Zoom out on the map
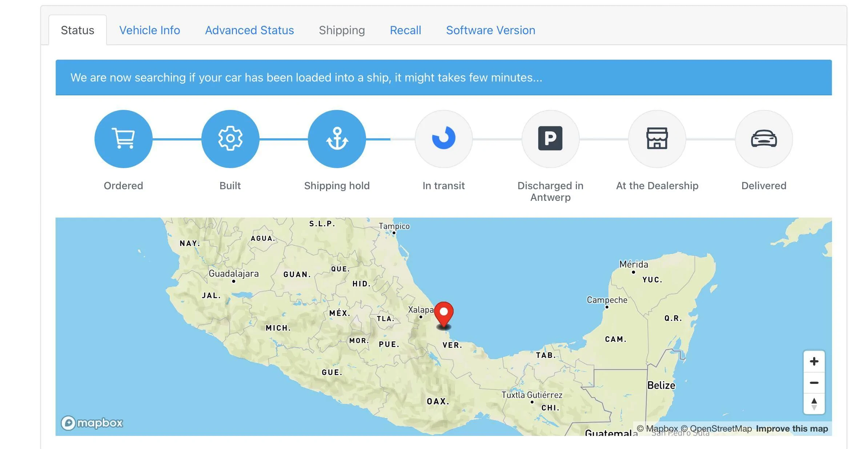The image size is (868, 449). tap(814, 383)
